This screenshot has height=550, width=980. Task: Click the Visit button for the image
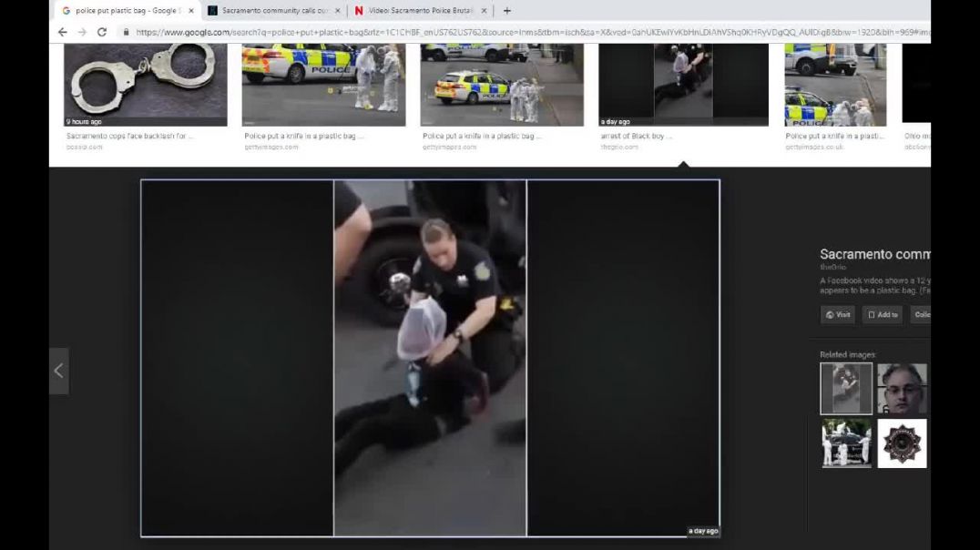837,314
